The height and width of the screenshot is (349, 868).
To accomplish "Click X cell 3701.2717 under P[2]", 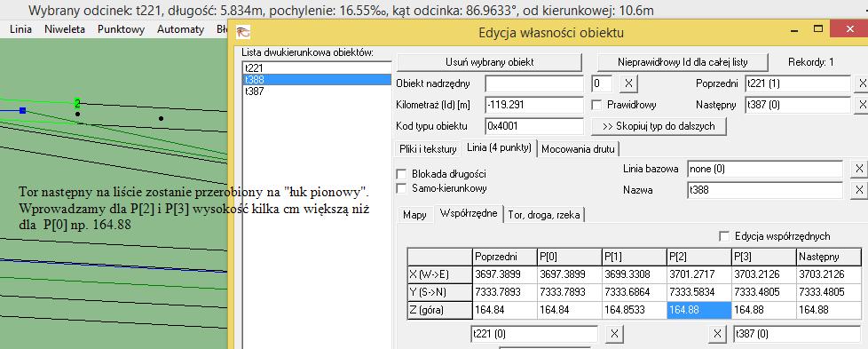I will (x=698, y=274).
